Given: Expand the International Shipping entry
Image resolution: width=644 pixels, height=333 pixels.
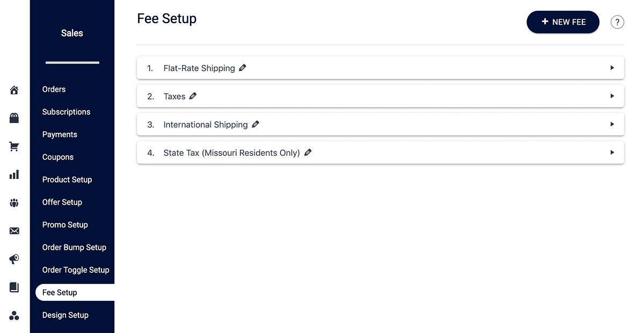Looking at the screenshot, I should (x=612, y=124).
